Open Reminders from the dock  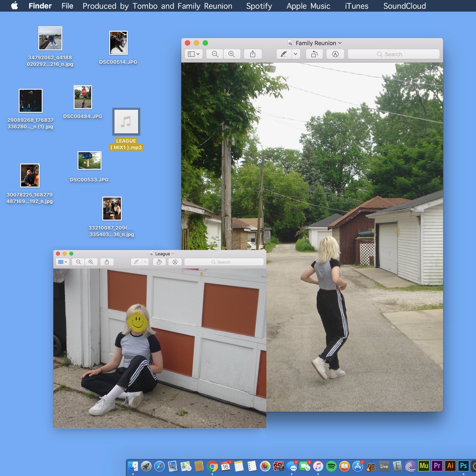click(251, 466)
